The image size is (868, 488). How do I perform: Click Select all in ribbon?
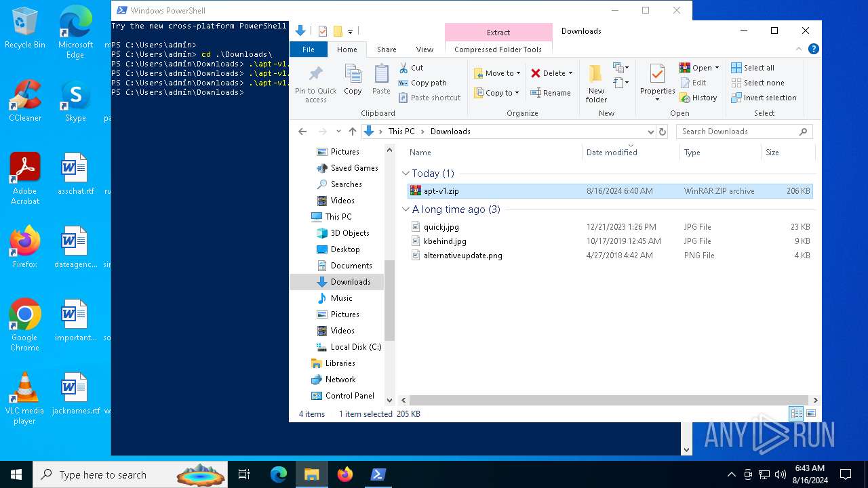point(753,68)
